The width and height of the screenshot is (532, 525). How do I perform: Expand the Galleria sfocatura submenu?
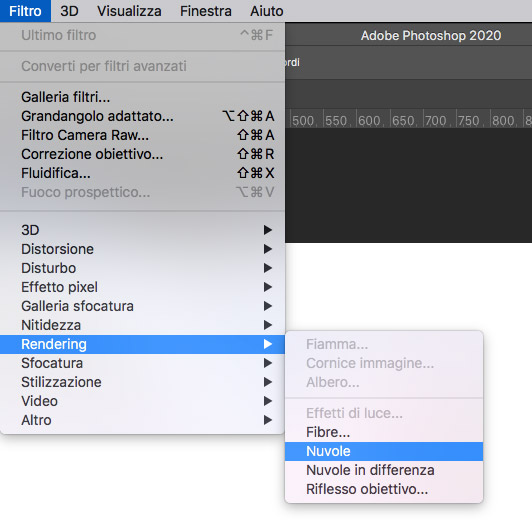pyautogui.click(x=142, y=306)
